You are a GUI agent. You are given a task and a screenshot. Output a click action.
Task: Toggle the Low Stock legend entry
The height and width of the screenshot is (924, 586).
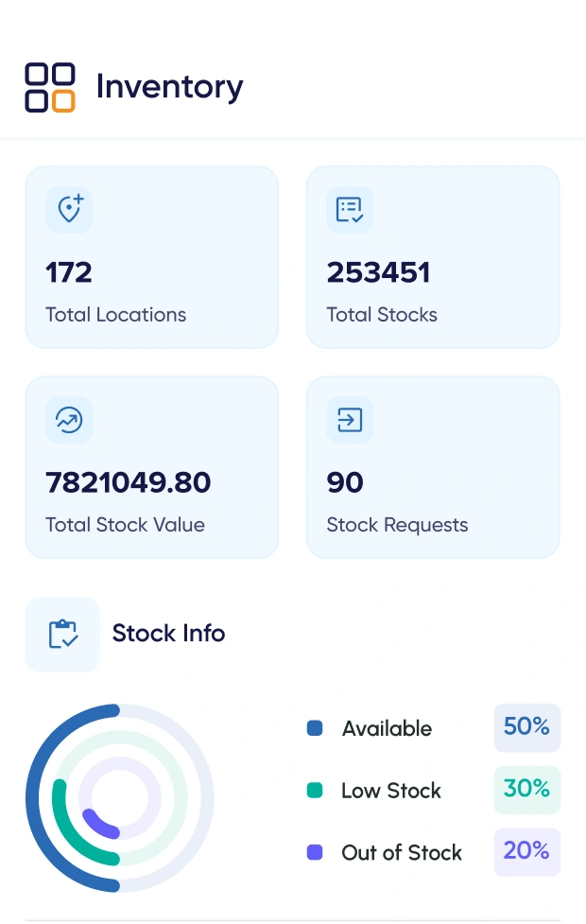pyautogui.click(x=390, y=791)
